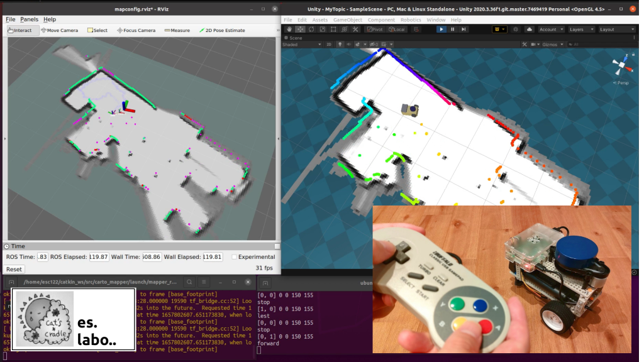Image resolution: width=644 pixels, height=362 pixels.
Task: Select Unity's custom editor tools icon
Action: pos(356,29)
